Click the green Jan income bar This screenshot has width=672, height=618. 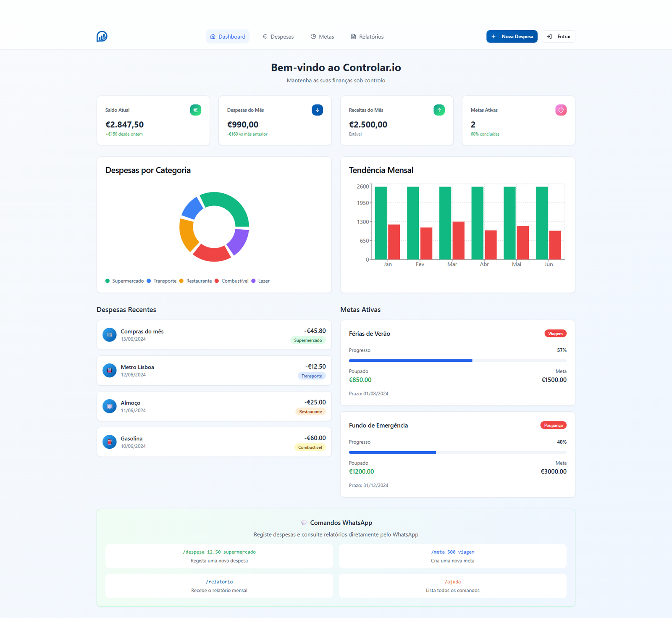point(381,223)
